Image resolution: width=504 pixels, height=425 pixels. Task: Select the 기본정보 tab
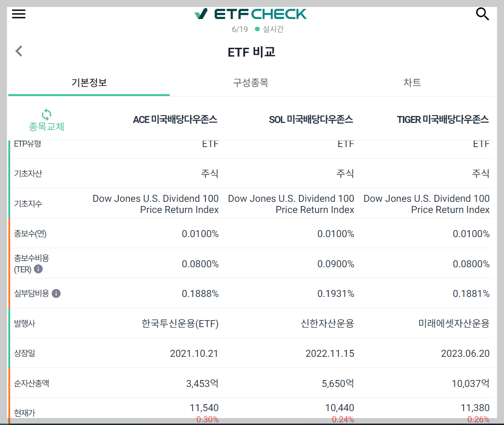89,83
